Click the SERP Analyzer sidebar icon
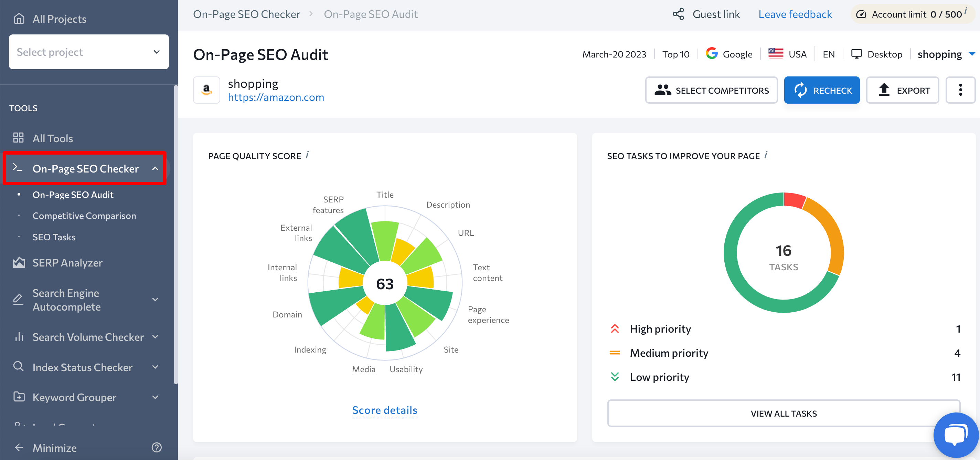 point(18,262)
